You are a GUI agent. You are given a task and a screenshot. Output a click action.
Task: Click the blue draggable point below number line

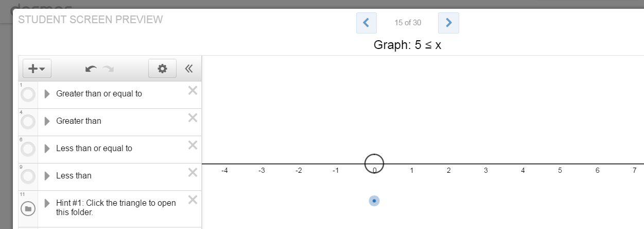point(374,201)
